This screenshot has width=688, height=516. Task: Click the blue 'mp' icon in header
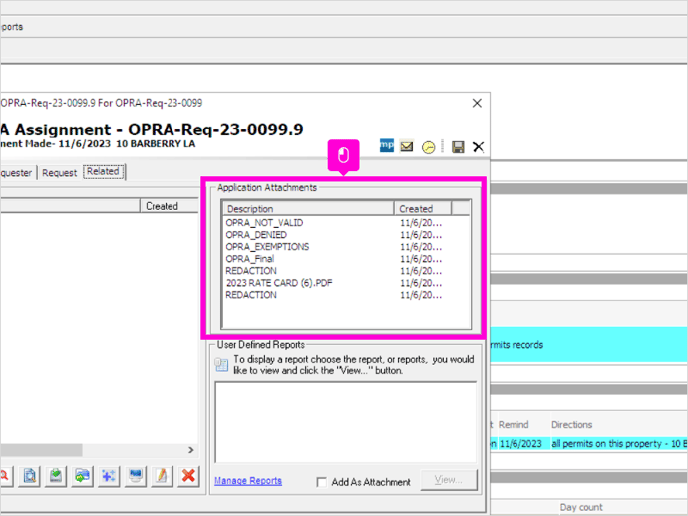(387, 145)
